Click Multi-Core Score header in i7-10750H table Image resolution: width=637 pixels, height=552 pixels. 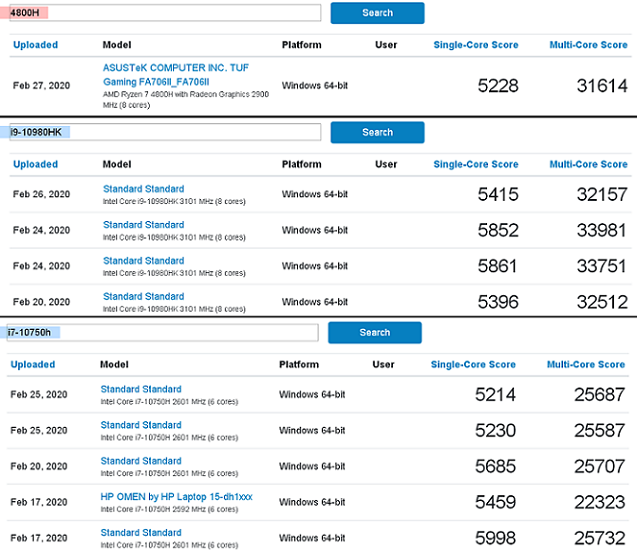click(x=585, y=365)
